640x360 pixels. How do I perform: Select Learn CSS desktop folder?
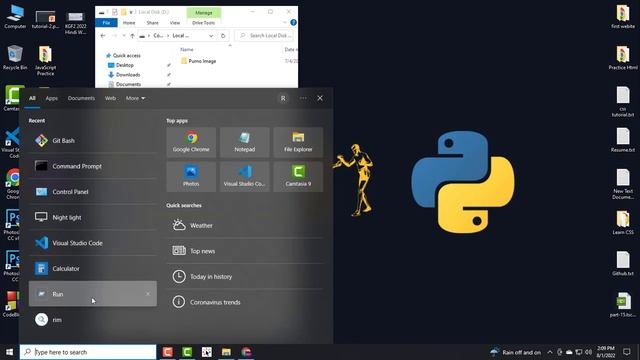pyautogui.click(x=623, y=222)
